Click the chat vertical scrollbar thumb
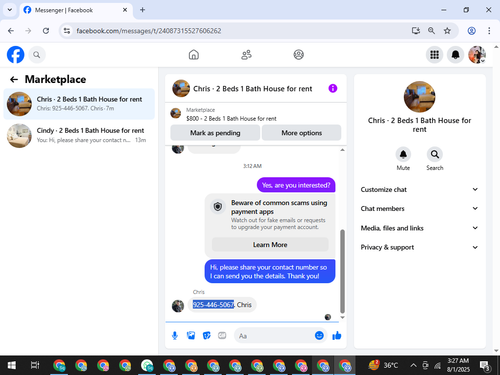The image size is (500, 375). pyautogui.click(x=342, y=271)
